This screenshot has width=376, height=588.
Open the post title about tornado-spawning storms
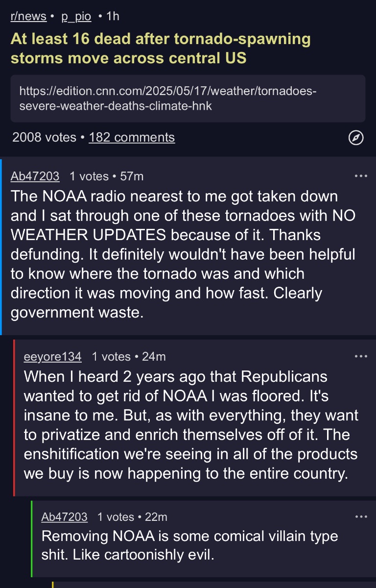tap(161, 49)
